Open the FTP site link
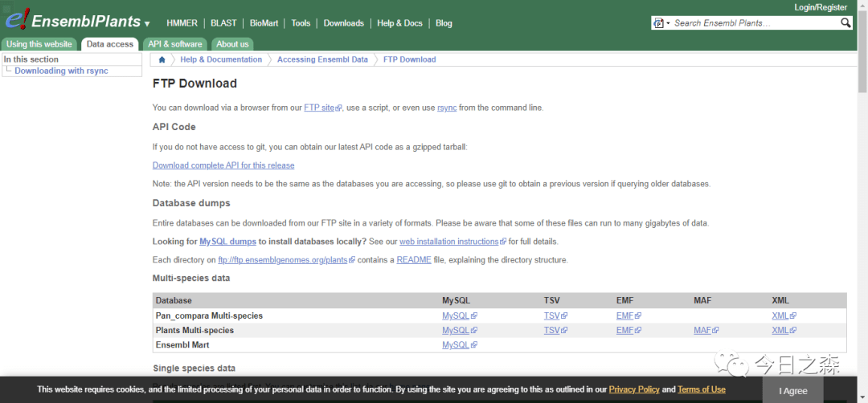 (x=319, y=108)
